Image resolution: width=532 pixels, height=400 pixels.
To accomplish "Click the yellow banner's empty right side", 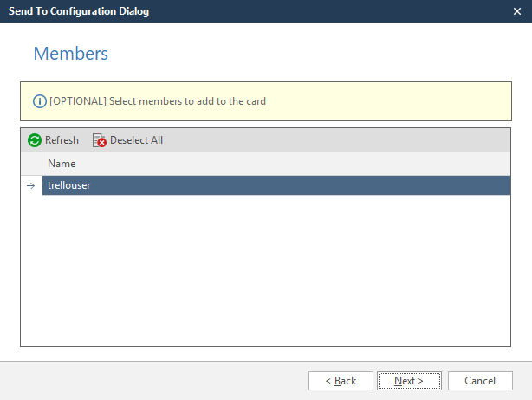I will pos(416,101).
